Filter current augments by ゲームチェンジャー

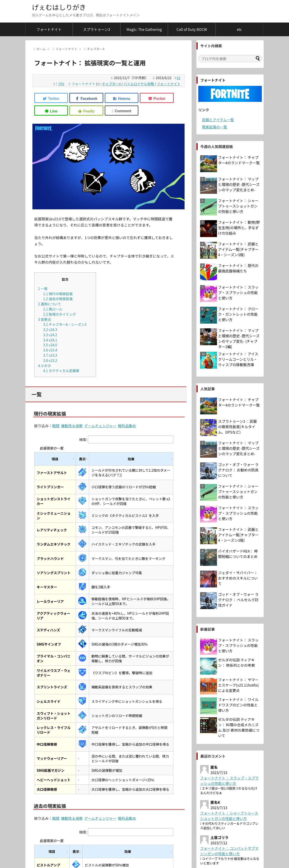pyautogui.click(x=100, y=426)
